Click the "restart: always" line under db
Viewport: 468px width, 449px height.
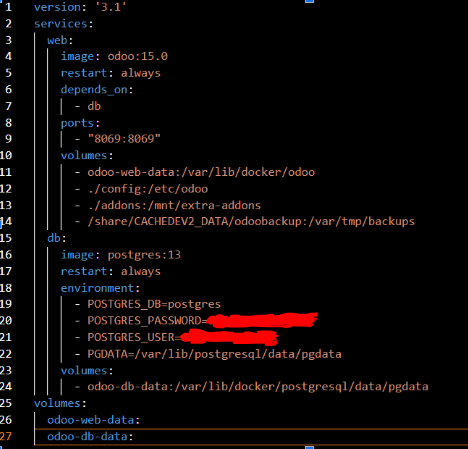point(111,271)
